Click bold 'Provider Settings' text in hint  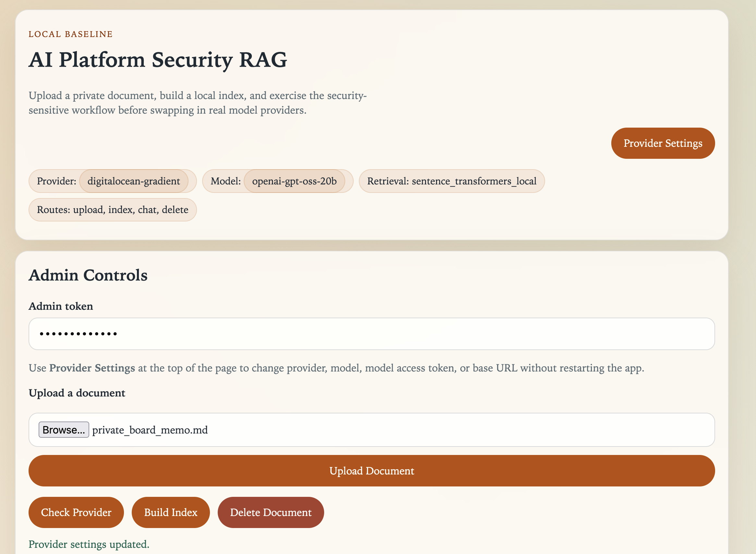[x=92, y=368]
